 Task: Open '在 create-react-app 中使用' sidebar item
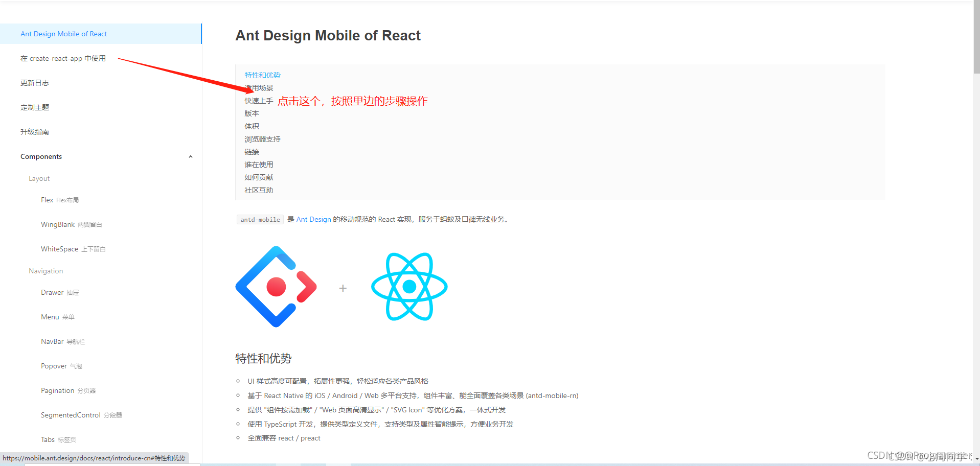click(63, 58)
